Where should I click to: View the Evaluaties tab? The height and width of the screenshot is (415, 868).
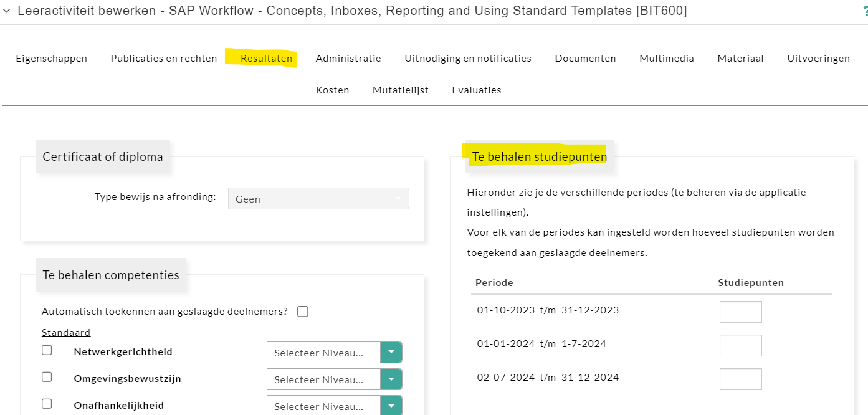tap(477, 90)
